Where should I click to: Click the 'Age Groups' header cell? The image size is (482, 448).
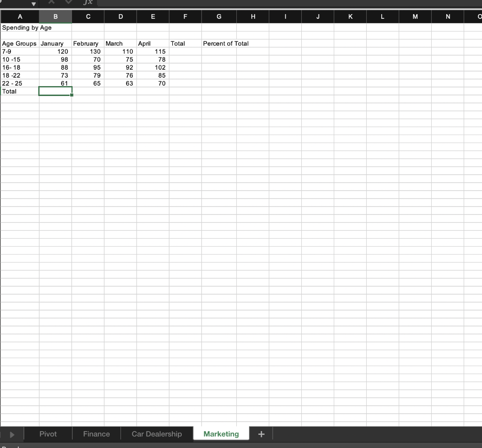pyautogui.click(x=20, y=44)
